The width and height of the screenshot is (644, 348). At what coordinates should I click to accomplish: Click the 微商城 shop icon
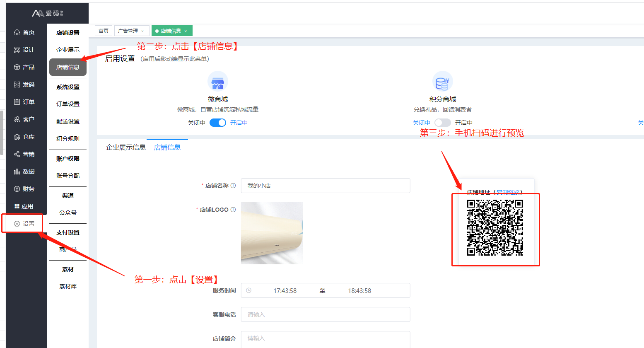tap(218, 82)
